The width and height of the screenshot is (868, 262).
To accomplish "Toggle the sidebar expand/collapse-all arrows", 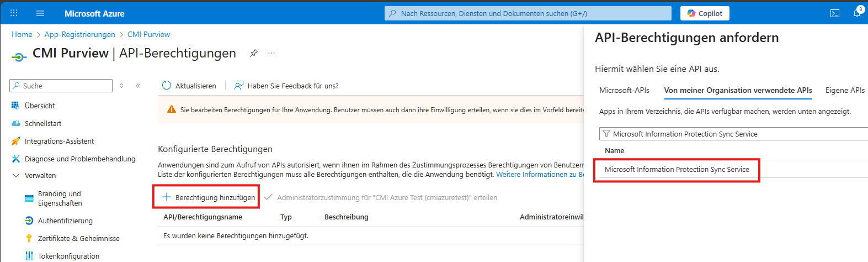I will [x=121, y=86].
